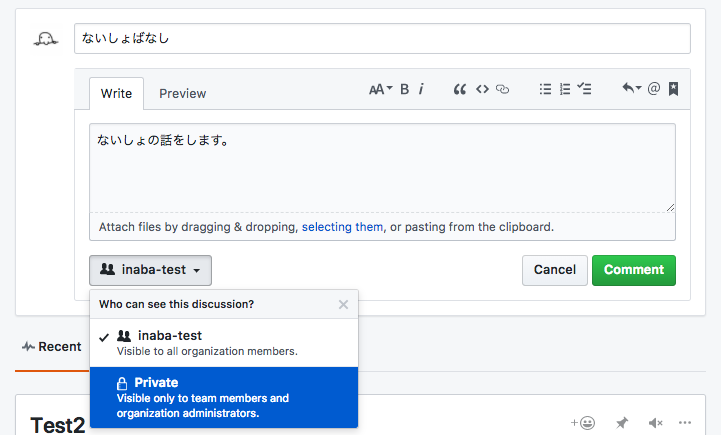Click the textarea resize handle
The height and width of the screenshot is (435, 721).
[x=670, y=208]
